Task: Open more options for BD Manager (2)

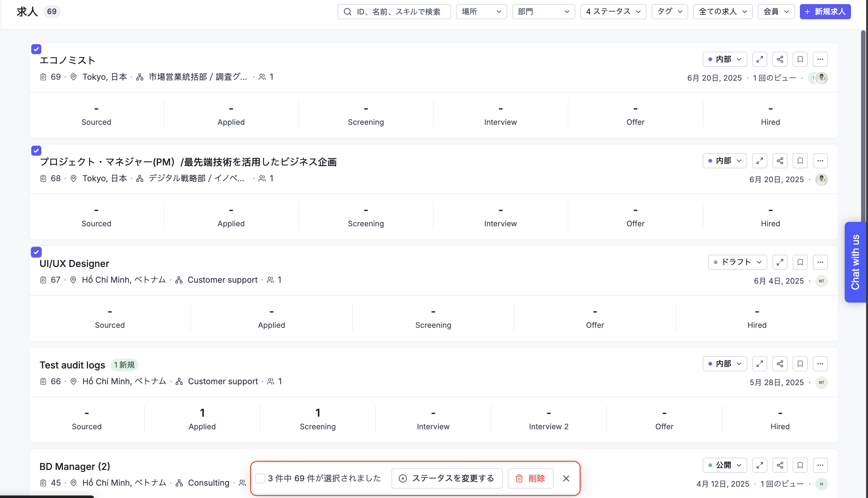Action: [x=820, y=465]
